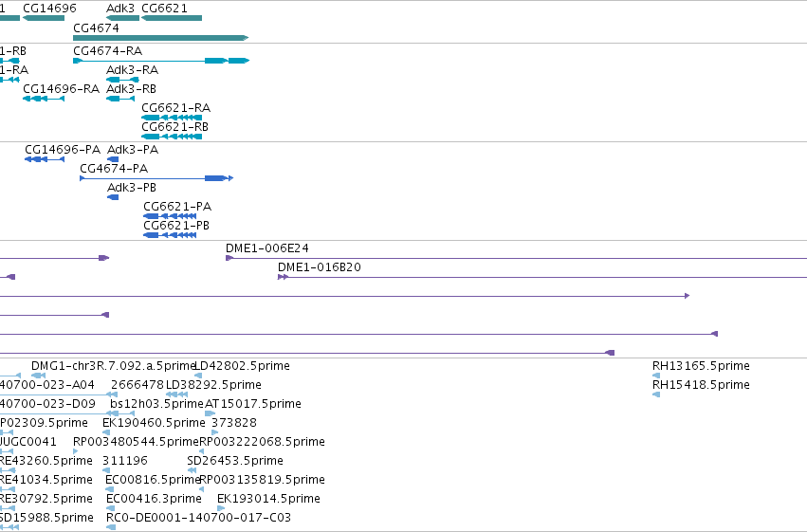
Task: Select the RP003135819.5prime EST label
Action: [262, 480]
